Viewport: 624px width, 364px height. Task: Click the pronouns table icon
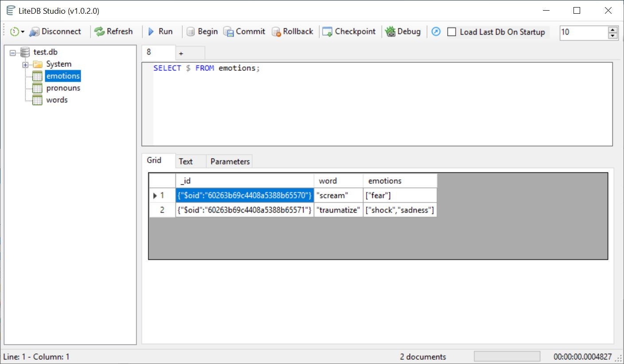pos(38,88)
